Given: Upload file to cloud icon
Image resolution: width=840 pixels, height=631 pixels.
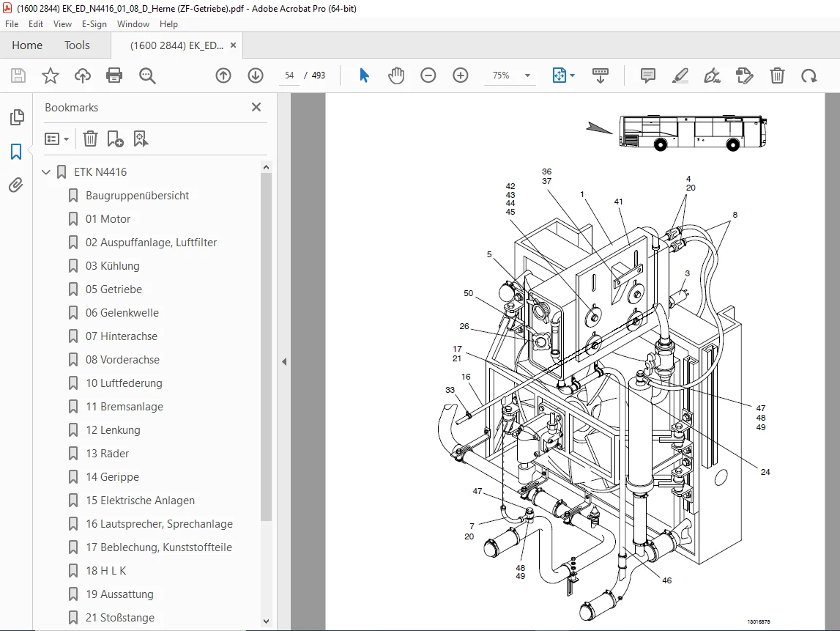Looking at the screenshot, I should 83,75.
